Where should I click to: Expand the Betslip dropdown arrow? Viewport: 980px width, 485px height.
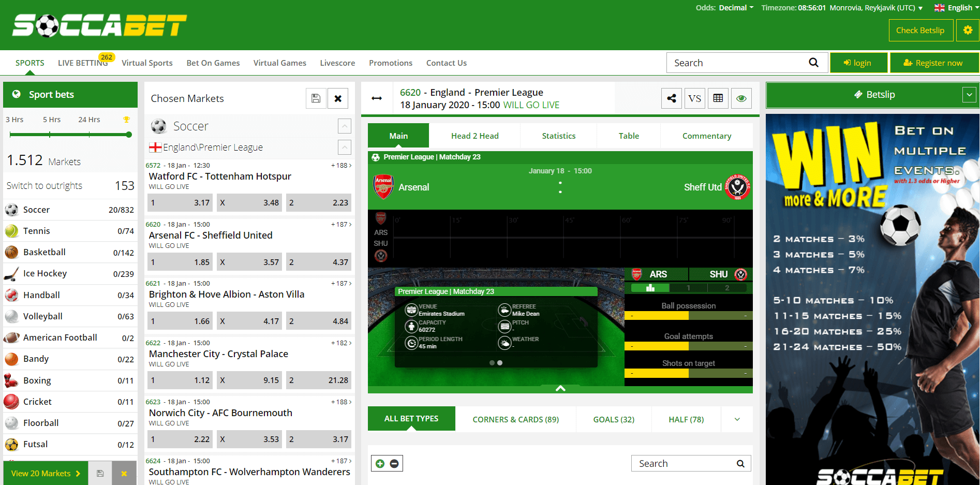(x=969, y=95)
